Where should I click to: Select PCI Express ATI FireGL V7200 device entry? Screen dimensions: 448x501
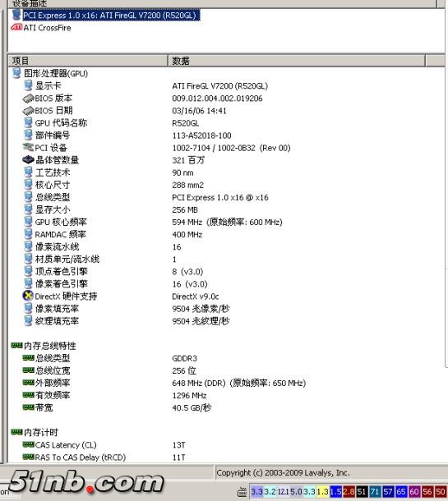(111, 16)
